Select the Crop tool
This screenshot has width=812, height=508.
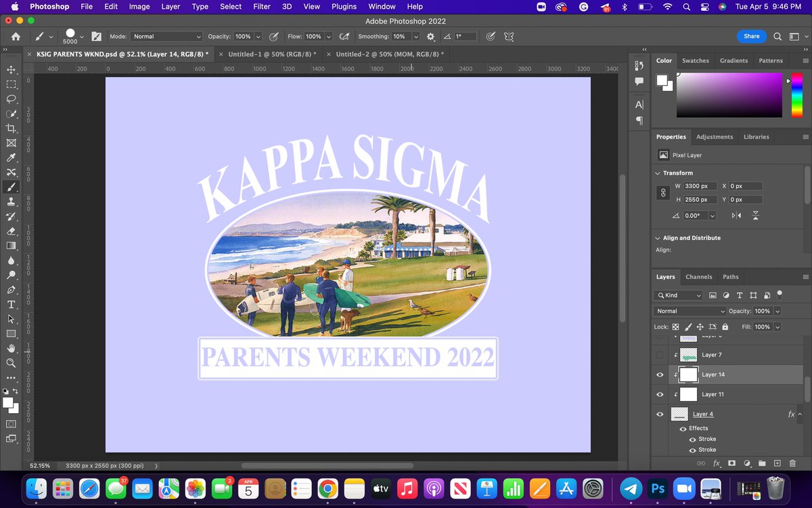[11, 129]
